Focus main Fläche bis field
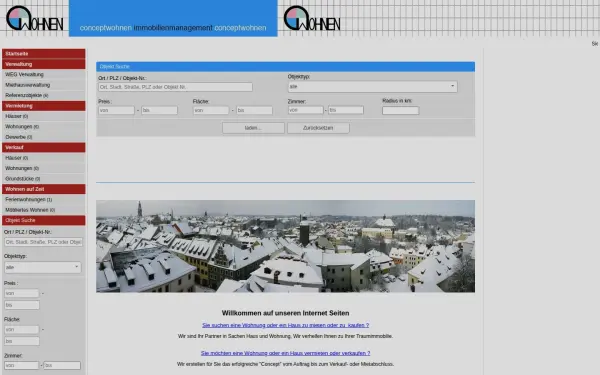This screenshot has height=375, width=600. [x=254, y=111]
